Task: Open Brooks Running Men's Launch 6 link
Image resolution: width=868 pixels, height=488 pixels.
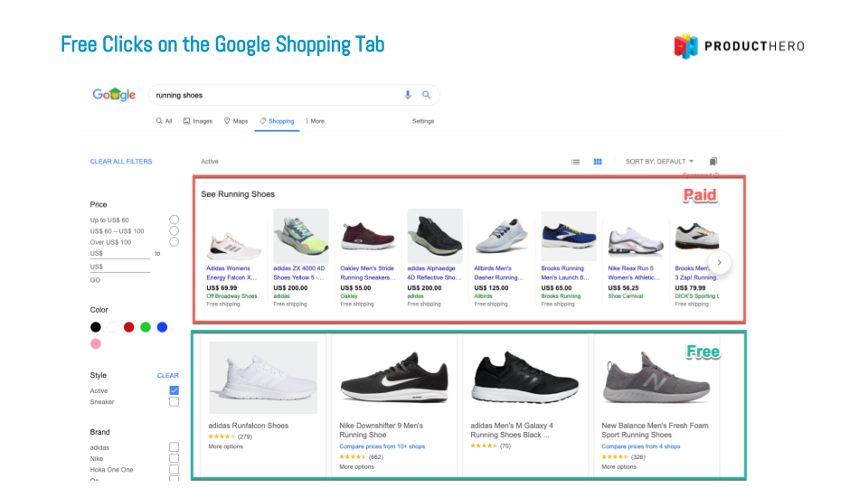Action: (x=565, y=273)
